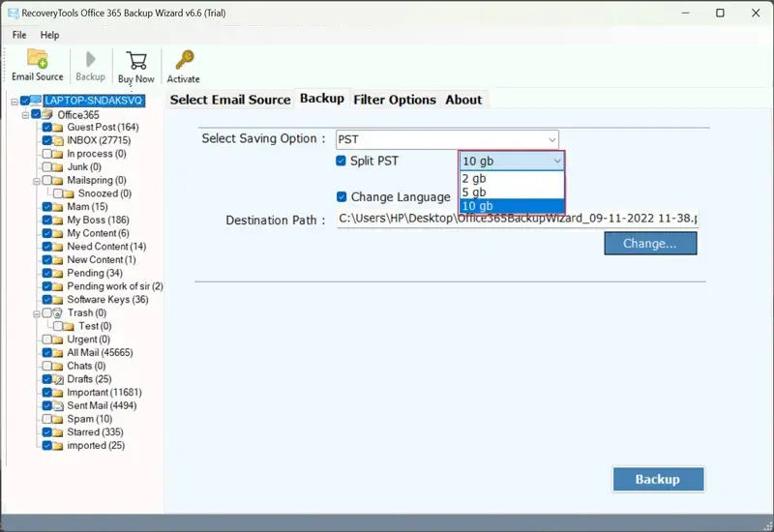Click into the Destination Path field

(x=517, y=220)
